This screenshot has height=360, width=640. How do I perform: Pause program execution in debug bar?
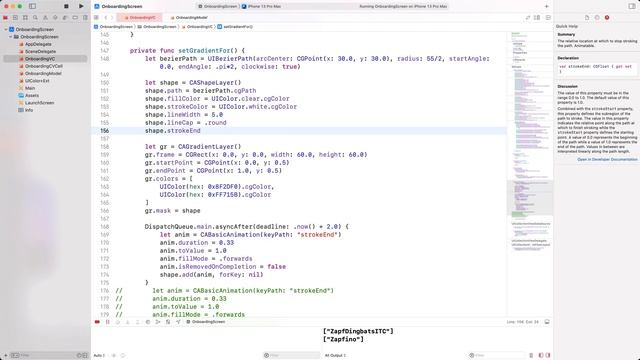[108, 322]
